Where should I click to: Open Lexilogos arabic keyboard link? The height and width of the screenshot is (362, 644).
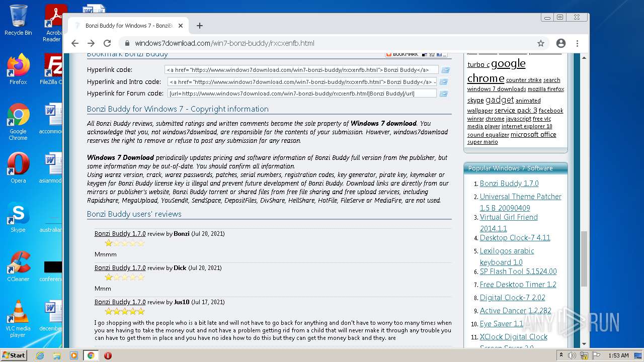point(507,256)
